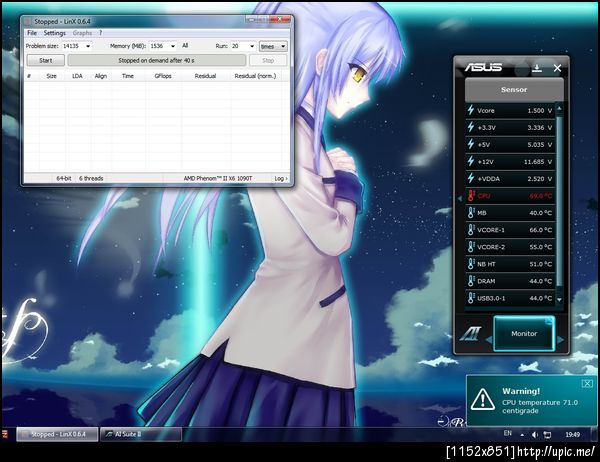This screenshot has height=462, width=600.
Task: Open the Graphs menu in LinX
Action: [x=82, y=33]
